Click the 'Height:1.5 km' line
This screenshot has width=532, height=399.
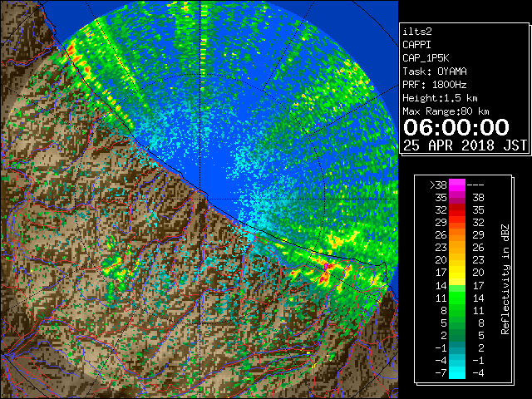point(440,98)
